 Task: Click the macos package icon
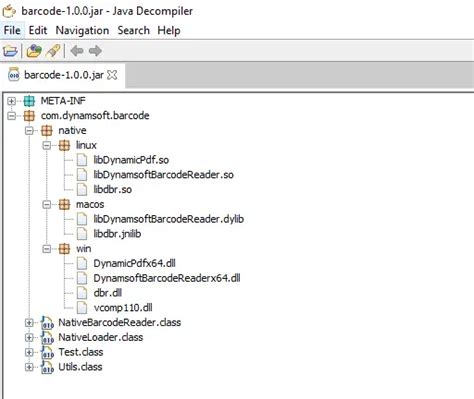(64, 204)
